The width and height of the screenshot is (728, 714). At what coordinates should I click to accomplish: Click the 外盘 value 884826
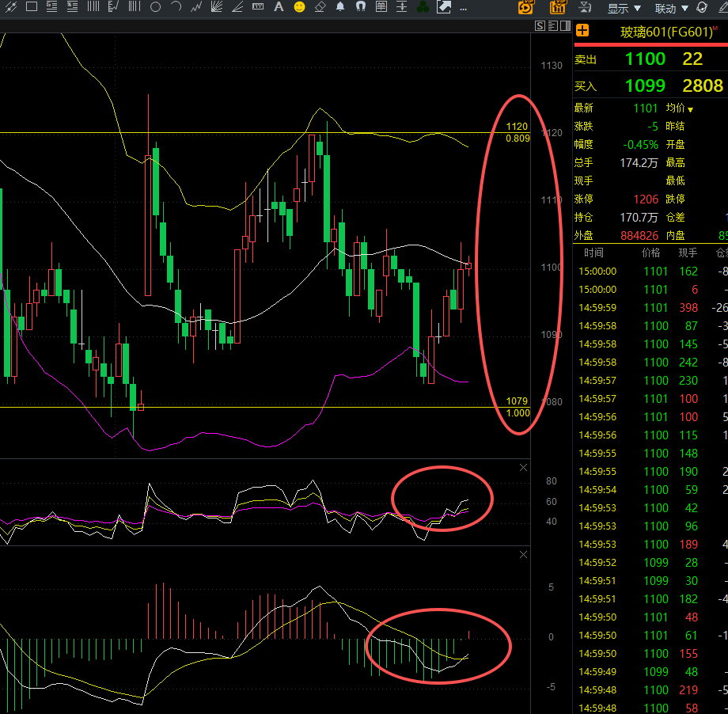tap(639, 236)
